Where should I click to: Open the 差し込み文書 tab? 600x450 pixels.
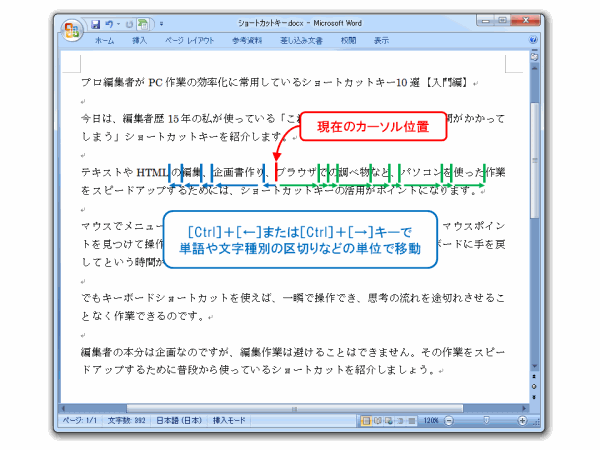coord(301,40)
